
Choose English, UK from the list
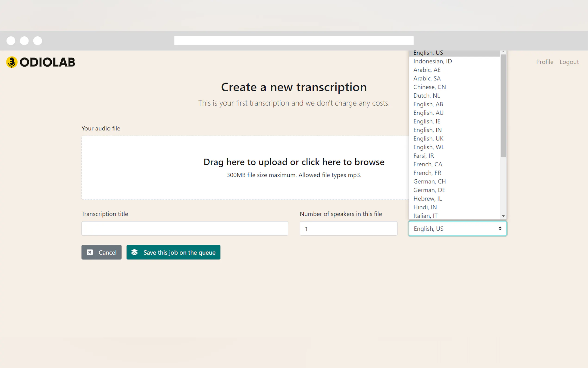click(x=428, y=139)
